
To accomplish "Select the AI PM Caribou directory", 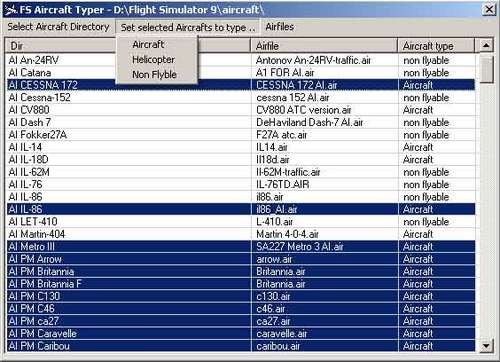I will point(39,346).
